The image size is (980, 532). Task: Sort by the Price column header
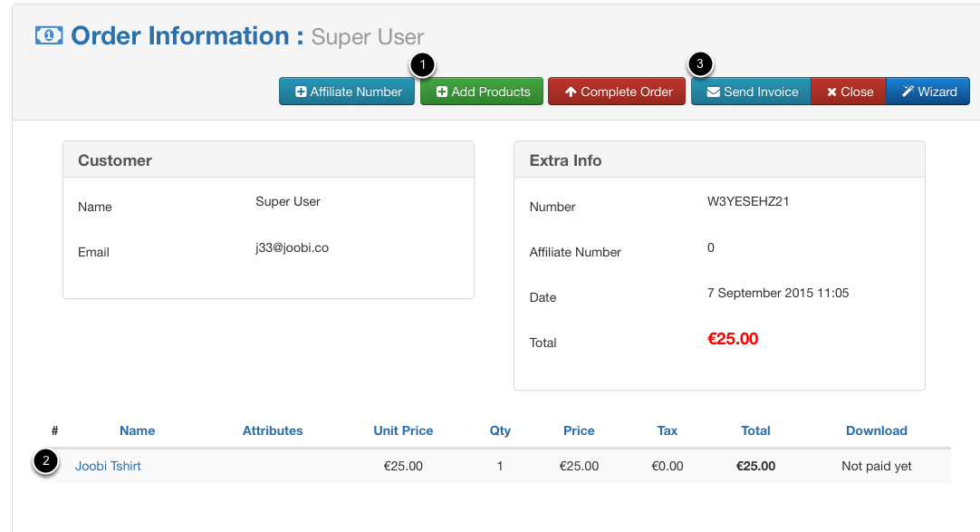coord(579,430)
